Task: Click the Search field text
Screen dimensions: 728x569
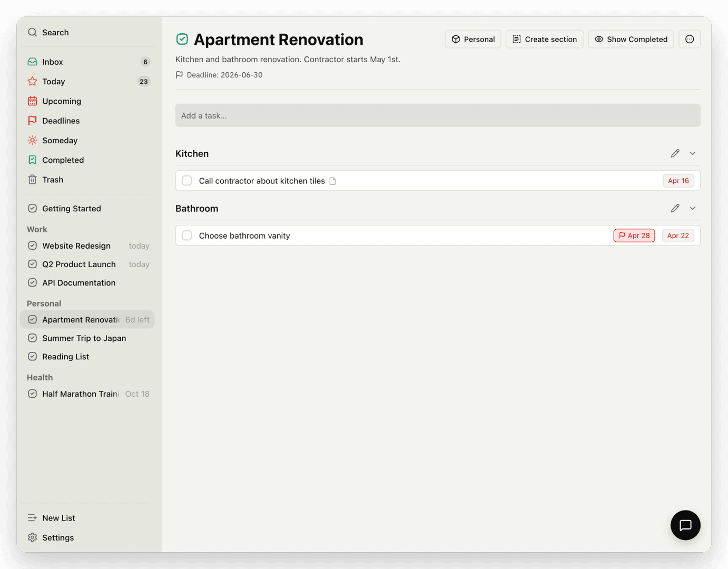Action: [55, 32]
